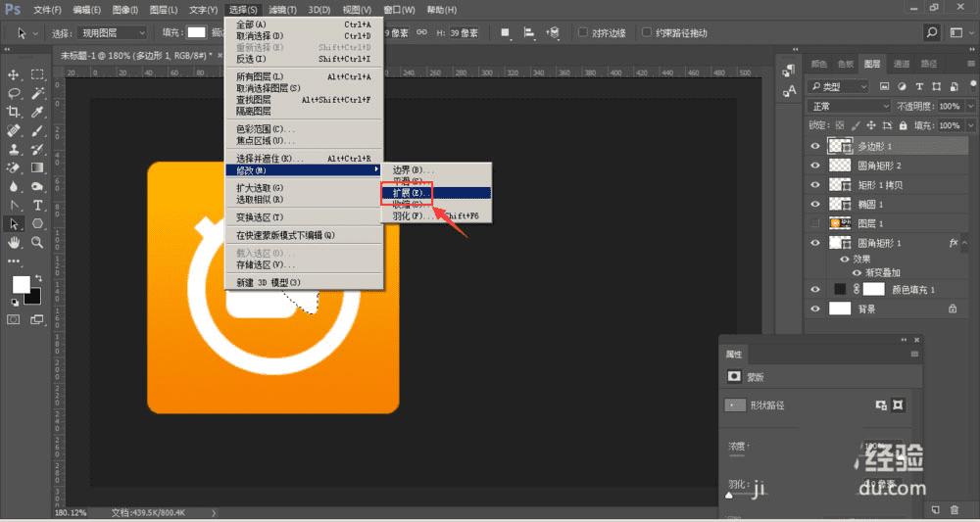Viewport: 980px width, 522px height.
Task: Choose the Eyedropper tool
Action: click(x=37, y=112)
